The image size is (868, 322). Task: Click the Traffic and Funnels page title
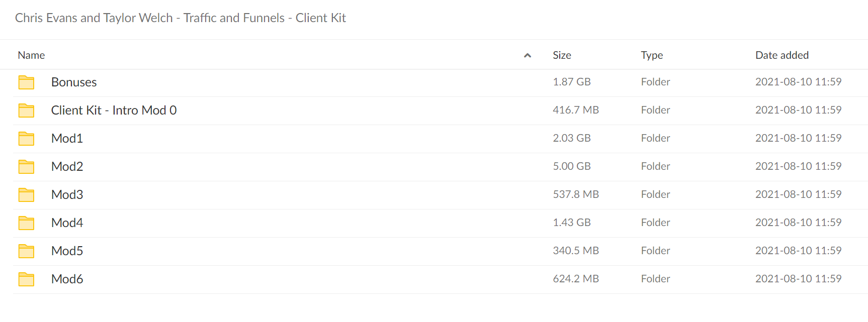pyautogui.click(x=234, y=18)
